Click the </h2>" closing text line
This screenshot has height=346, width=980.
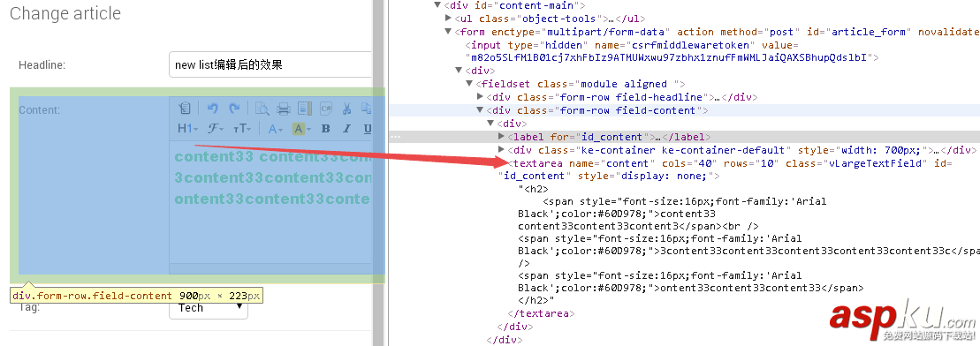pyautogui.click(x=537, y=300)
